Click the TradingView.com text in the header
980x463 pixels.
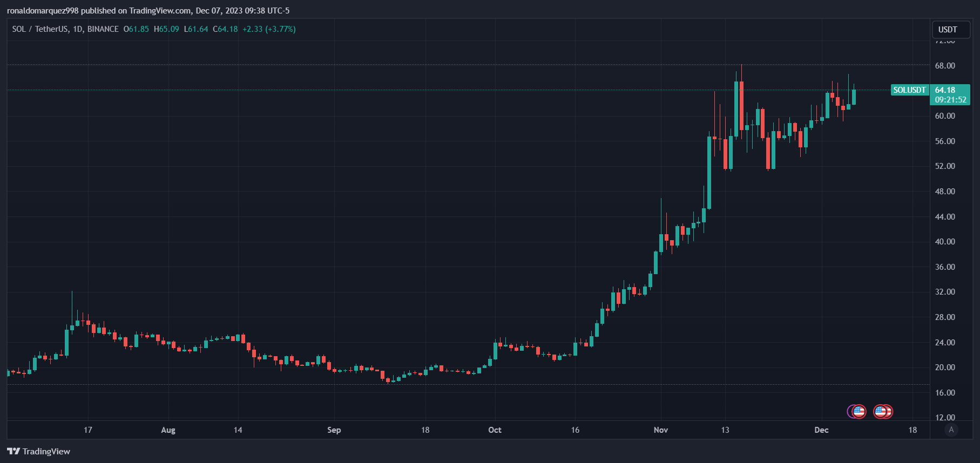[x=160, y=11]
